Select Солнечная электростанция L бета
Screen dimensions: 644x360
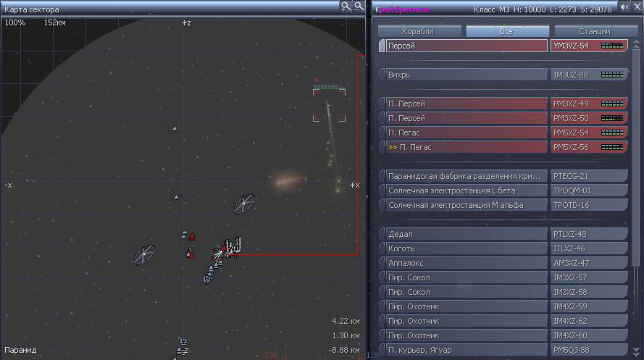[467, 191]
